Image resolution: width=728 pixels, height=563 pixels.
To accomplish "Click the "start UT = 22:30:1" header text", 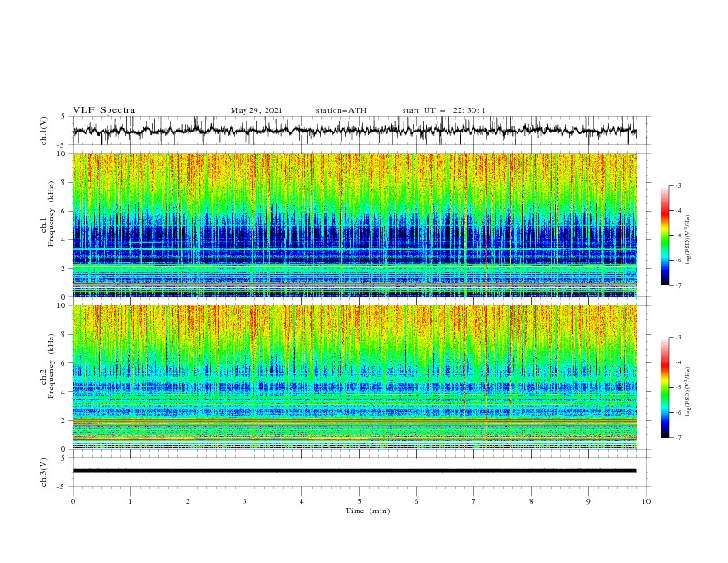I will (x=444, y=110).
